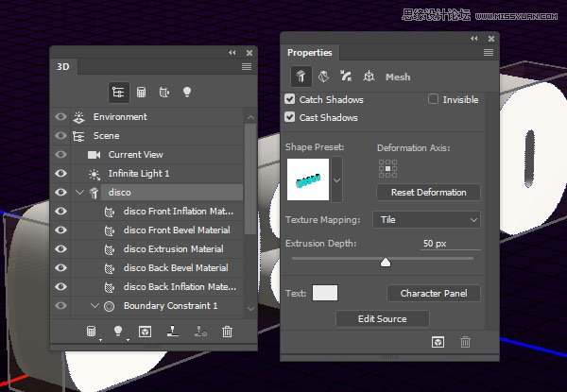The height and width of the screenshot is (392, 567).
Task: Select the disco mesh row
Action: tap(157, 192)
